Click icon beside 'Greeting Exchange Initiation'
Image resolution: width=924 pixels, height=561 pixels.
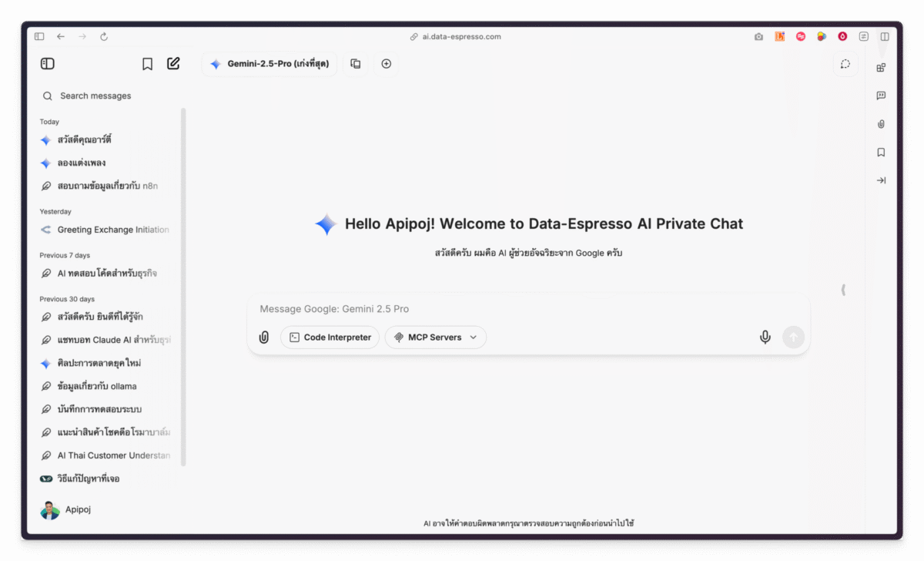click(x=45, y=230)
